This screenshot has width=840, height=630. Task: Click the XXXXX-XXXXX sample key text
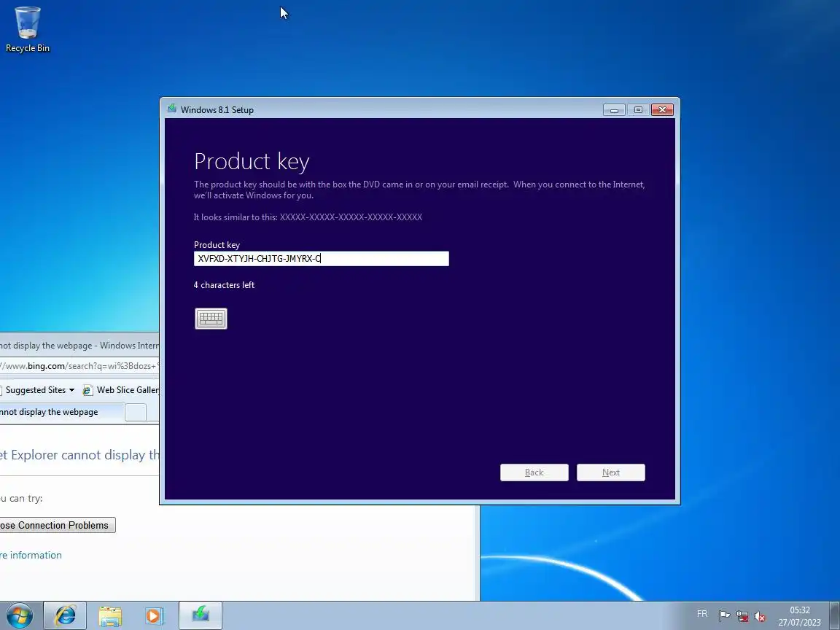pyautogui.click(x=351, y=217)
